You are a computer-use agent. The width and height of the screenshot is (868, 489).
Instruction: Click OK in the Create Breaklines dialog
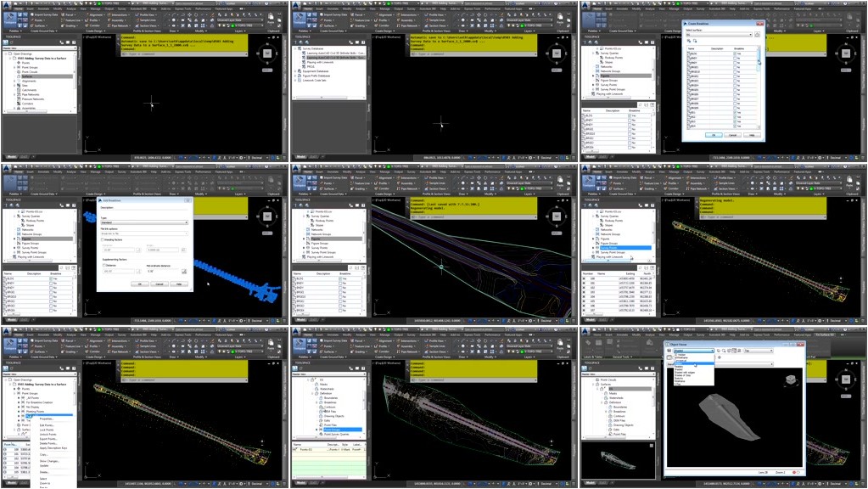(713, 135)
